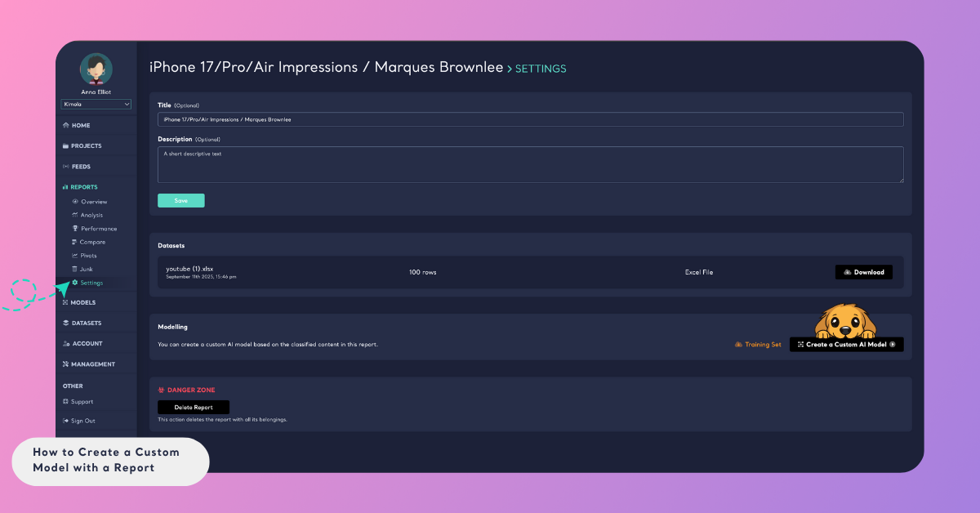The height and width of the screenshot is (513, 980).
Task: Click Create a Custom AI Model button
Action: click(846, 345)
